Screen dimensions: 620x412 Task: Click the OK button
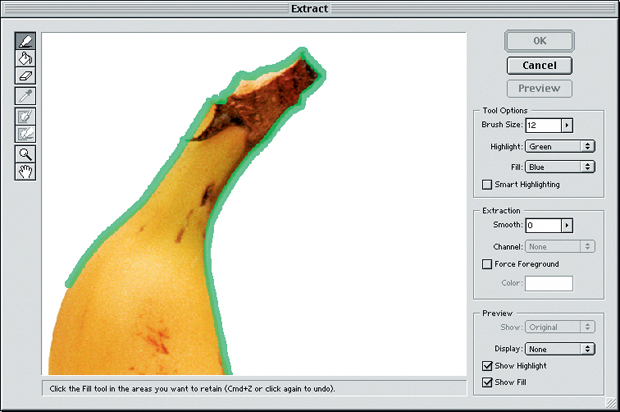point(539,42)
